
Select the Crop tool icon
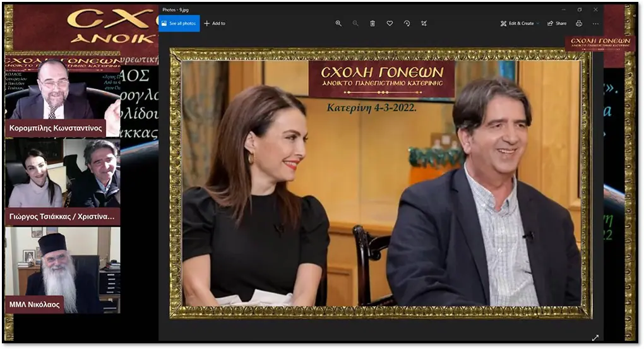424,23
